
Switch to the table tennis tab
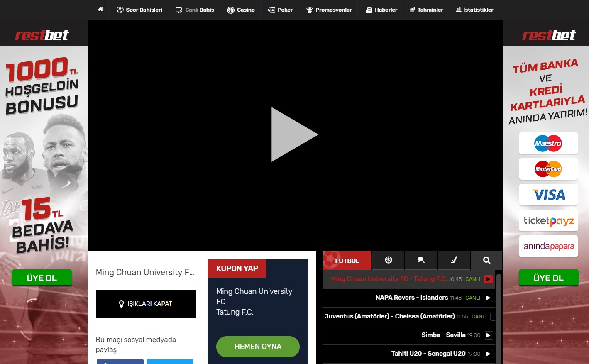[421, 260]
